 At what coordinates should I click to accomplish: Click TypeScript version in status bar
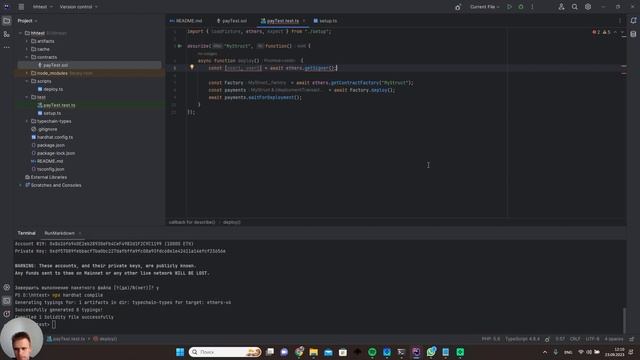[x=522, y=339]
